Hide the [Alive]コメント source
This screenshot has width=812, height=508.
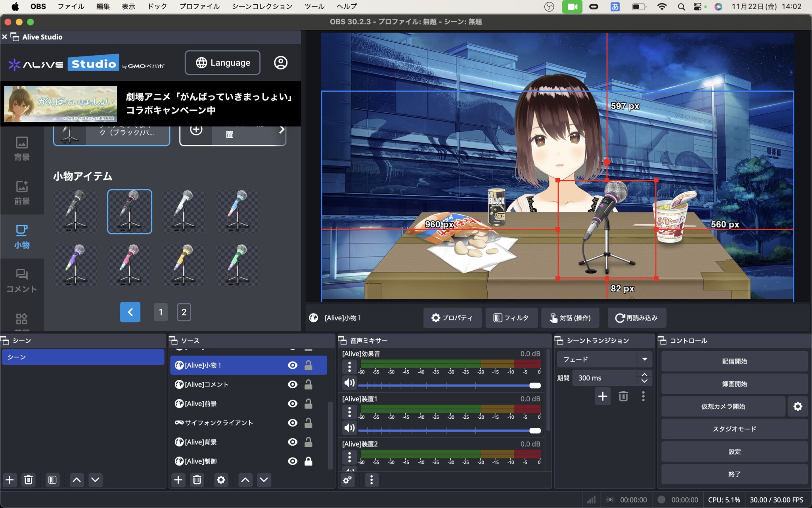pos(293,384)
